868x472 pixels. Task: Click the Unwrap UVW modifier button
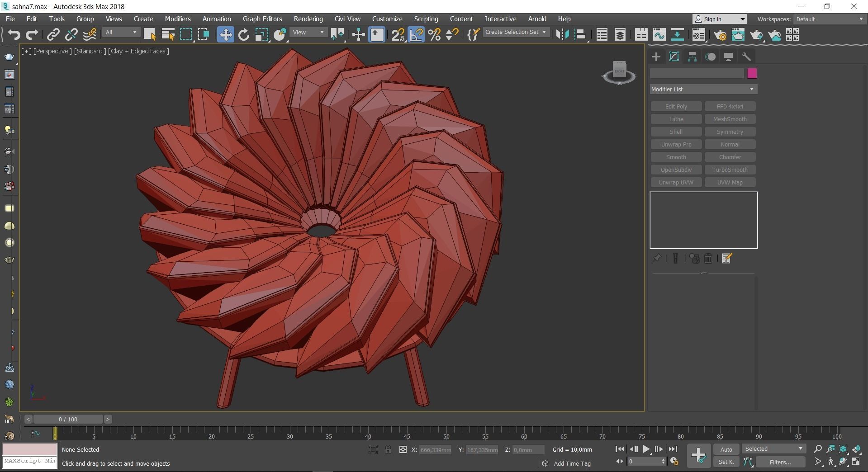click(676, 182)
